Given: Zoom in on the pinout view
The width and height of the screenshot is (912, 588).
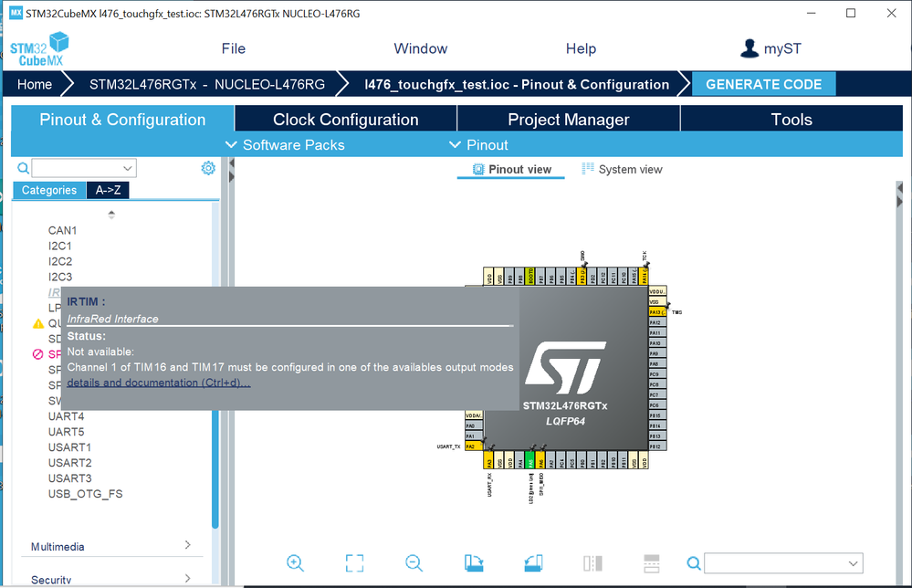Looking at the screenshot, I should (295, 563).
